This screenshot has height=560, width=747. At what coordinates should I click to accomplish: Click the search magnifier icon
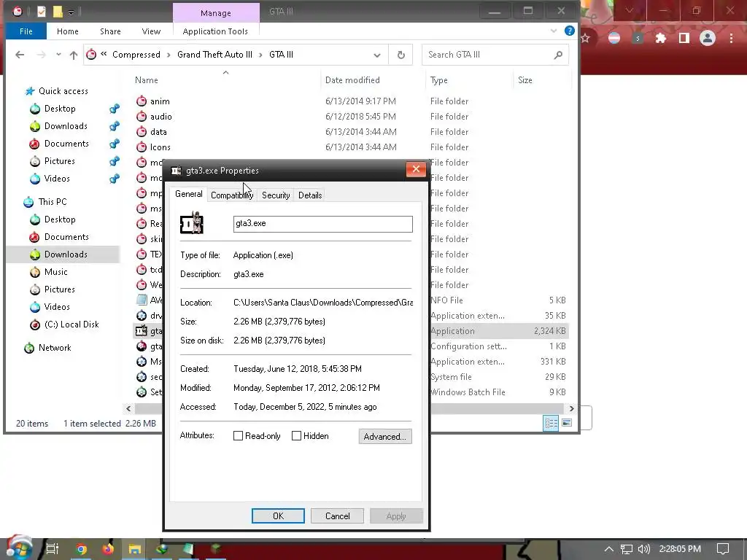pos(558,55)
